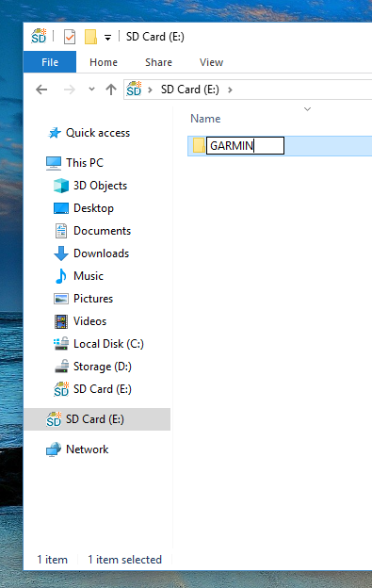
Task: Go back with the Back arrow
Action: coord(41,90)
